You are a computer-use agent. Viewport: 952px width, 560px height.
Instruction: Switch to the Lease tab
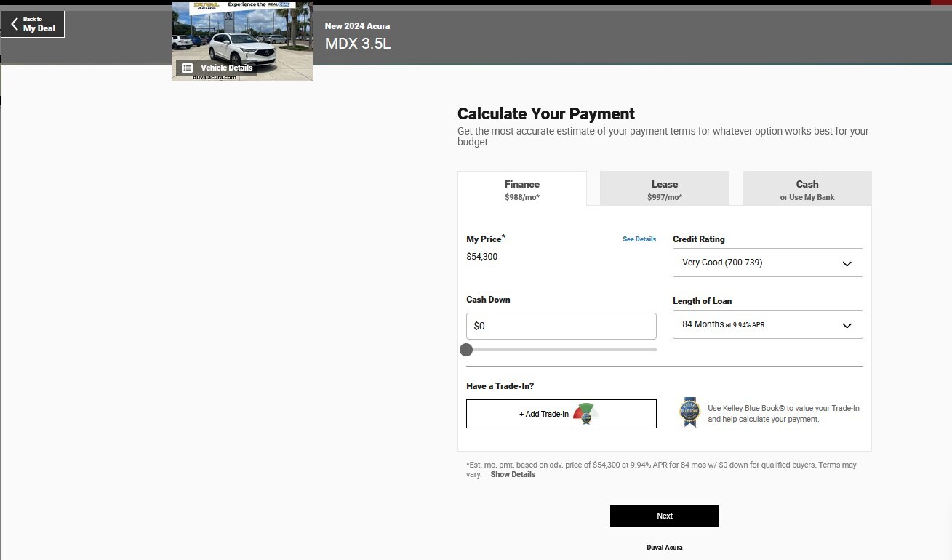pyautogui.click(x=664, y=189)
